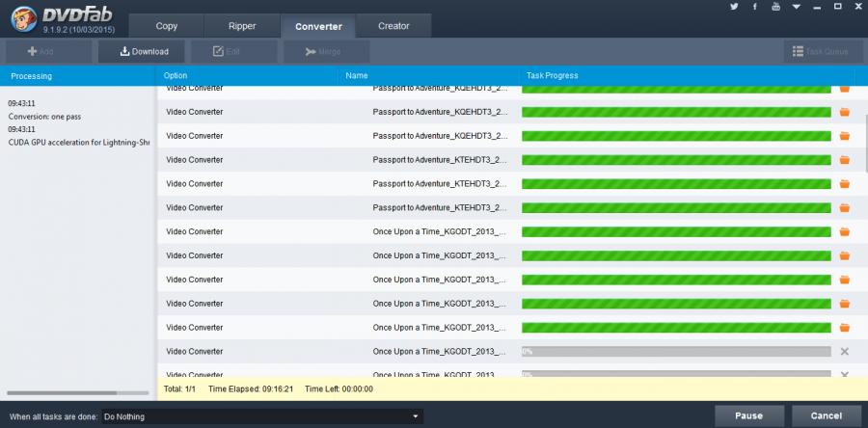Click the Time Left 00:00:00 status
This screenshot has width=868, height=428.
coord(339,389)
